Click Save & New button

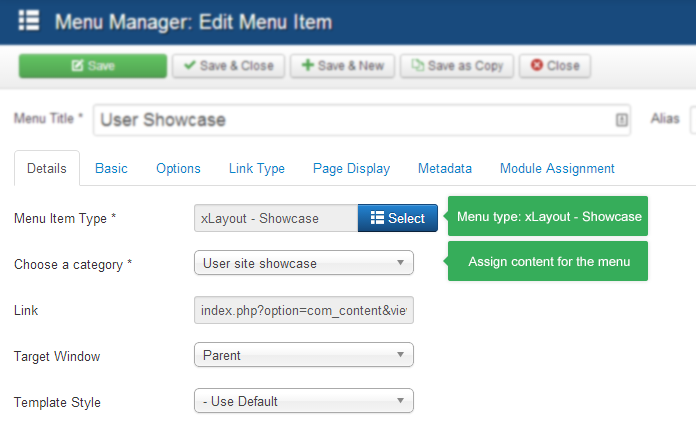coord(343,66)
